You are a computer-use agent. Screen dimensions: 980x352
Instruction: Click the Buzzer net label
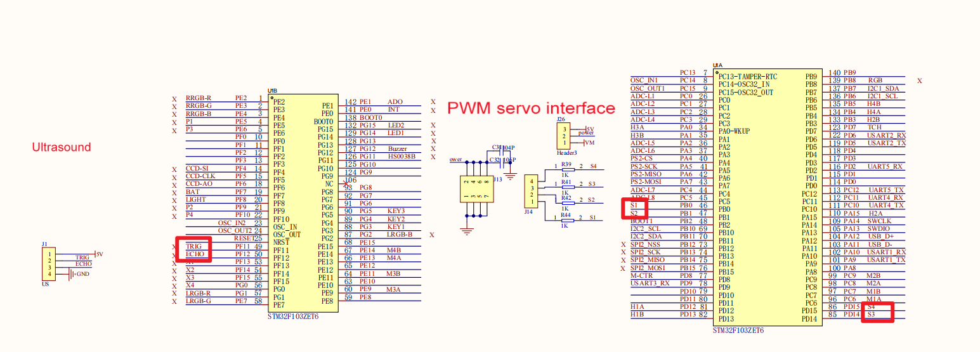398,148
